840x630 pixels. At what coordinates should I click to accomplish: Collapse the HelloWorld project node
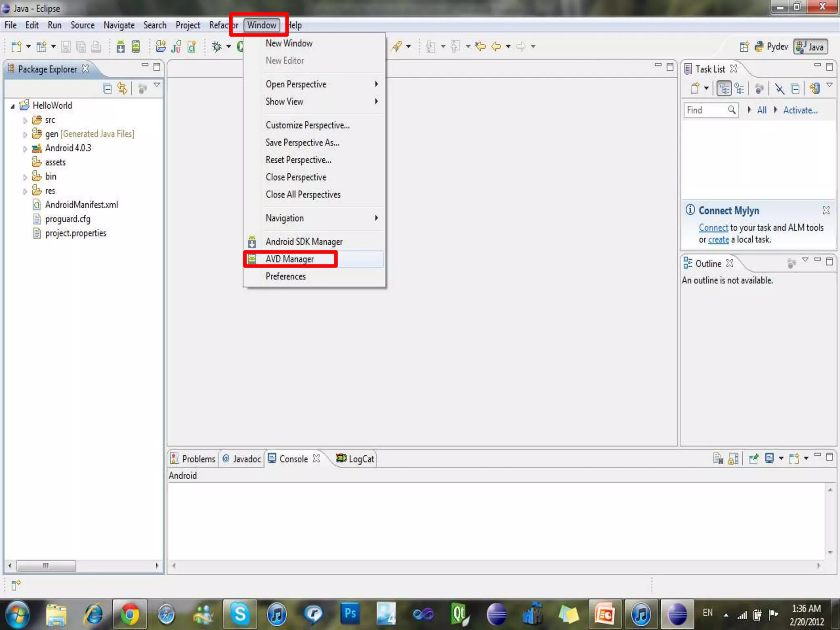13,106
